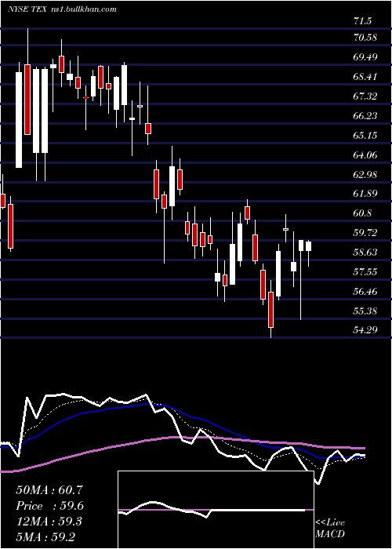The image size is (392, 549).
Task: Click the 54.29 price axis label
Action: pos(365,330)
